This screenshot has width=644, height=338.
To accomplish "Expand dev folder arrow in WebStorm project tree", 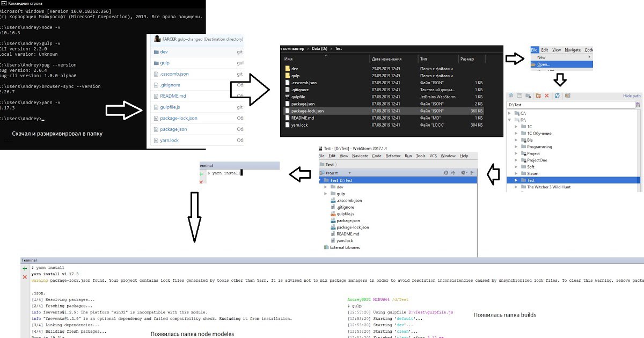I will click(x=326, y=187).
